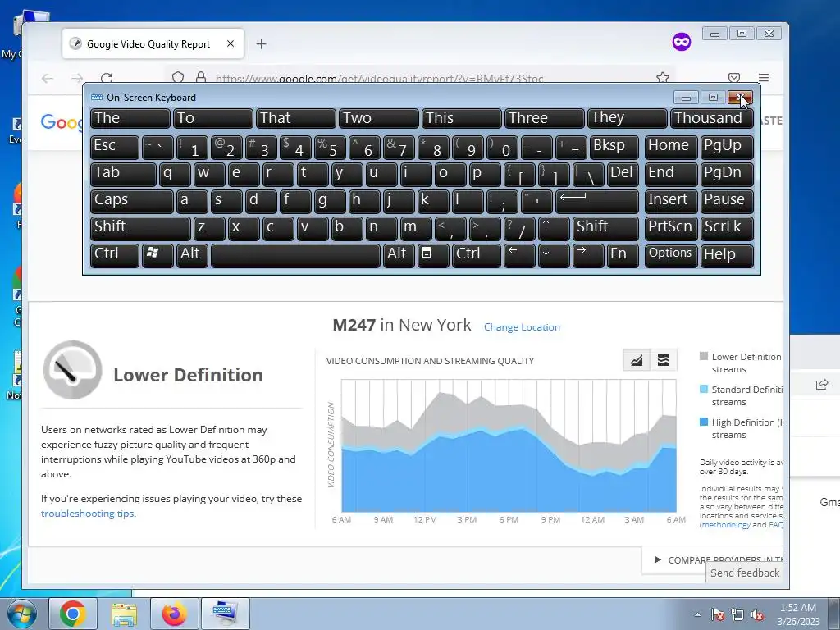Toggle the right Alt key

(x=399, y=255)
